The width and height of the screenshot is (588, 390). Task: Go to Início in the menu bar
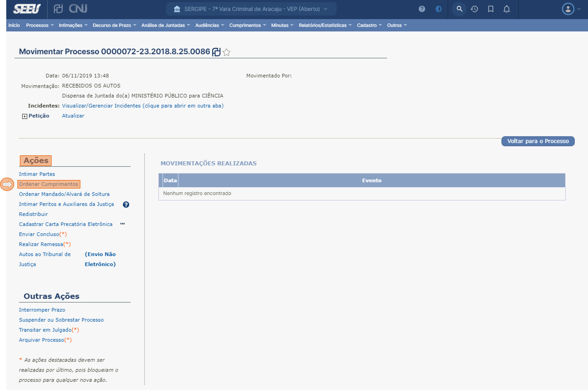(14, 25)
